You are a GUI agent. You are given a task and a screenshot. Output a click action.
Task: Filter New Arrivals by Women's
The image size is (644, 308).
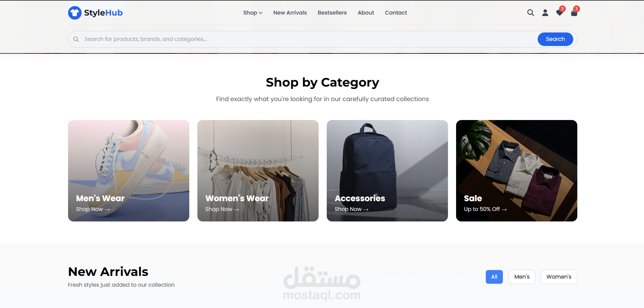click(x=559, y=277)
